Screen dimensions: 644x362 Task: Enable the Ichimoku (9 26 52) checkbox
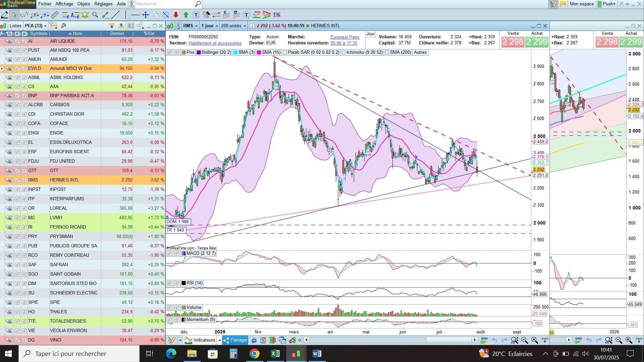click(344, 52)
